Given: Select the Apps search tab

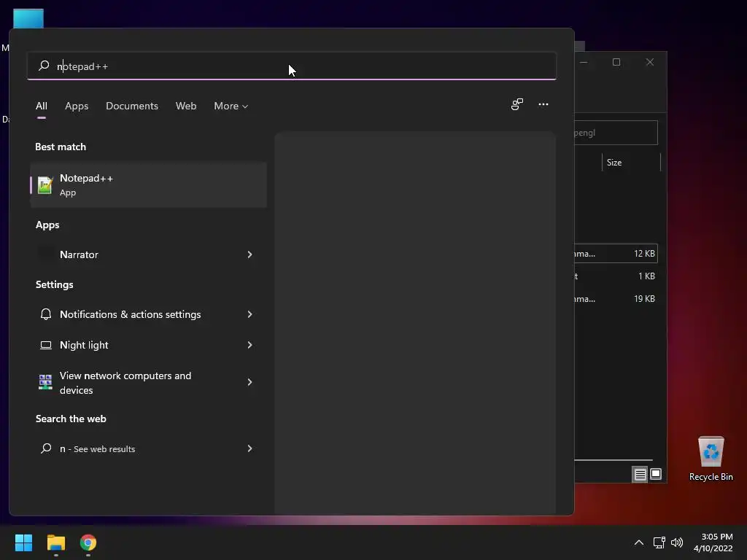Looking at the screenshot, I should coord(77,106).
